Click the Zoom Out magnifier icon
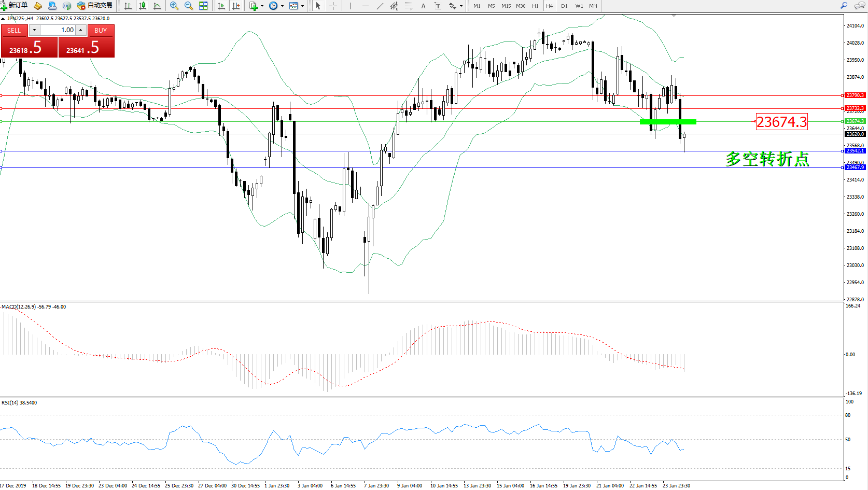Viewport: 868px width, 490px height. [189, 6]
